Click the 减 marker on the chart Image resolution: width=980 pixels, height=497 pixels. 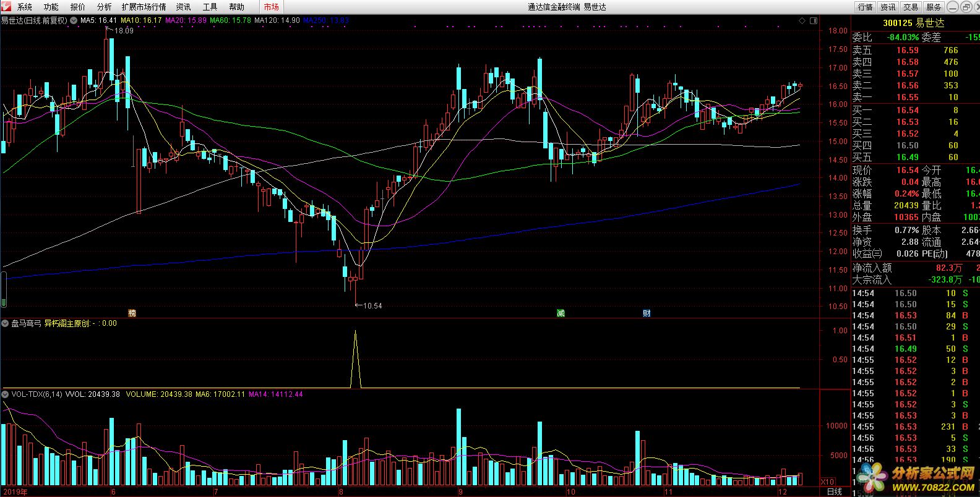point(561,313)
